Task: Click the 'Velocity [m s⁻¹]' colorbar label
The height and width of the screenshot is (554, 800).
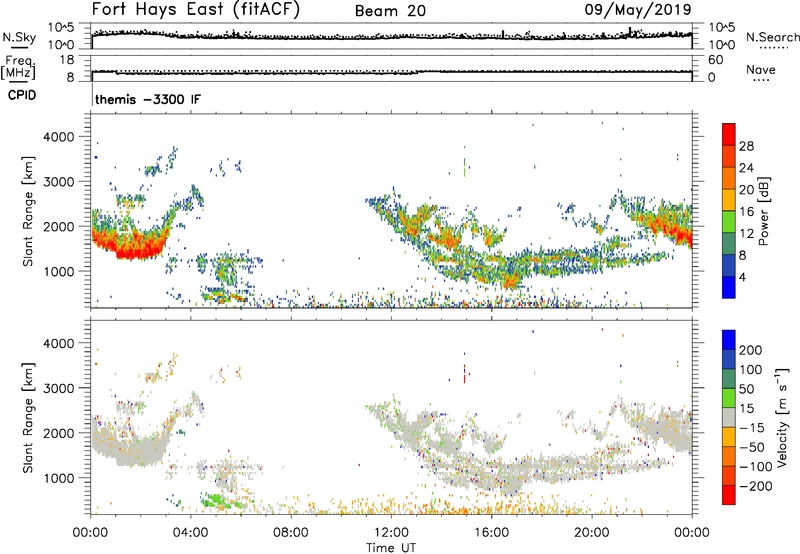Action: point(782,417)
